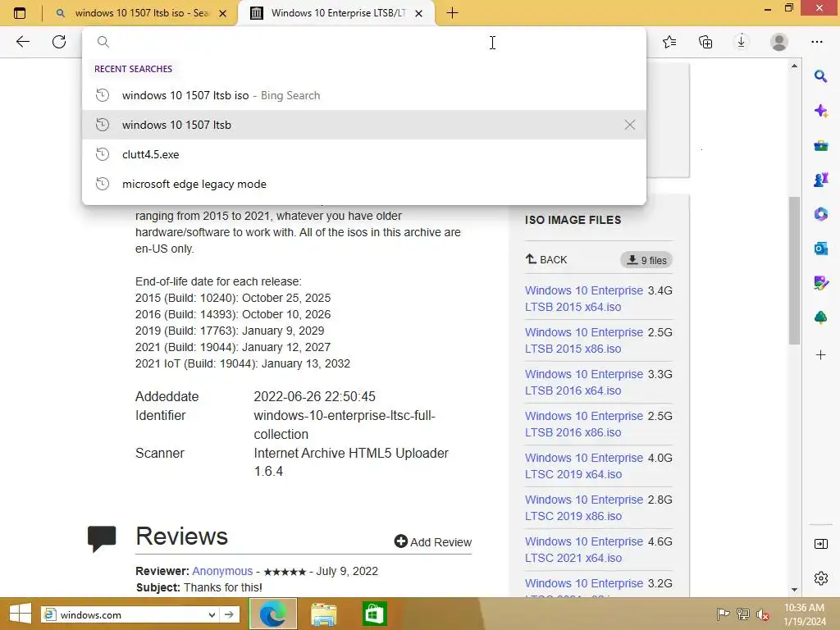Download all 9 files
This screenshot has width=840, height=630.
(x=646, y=260)
